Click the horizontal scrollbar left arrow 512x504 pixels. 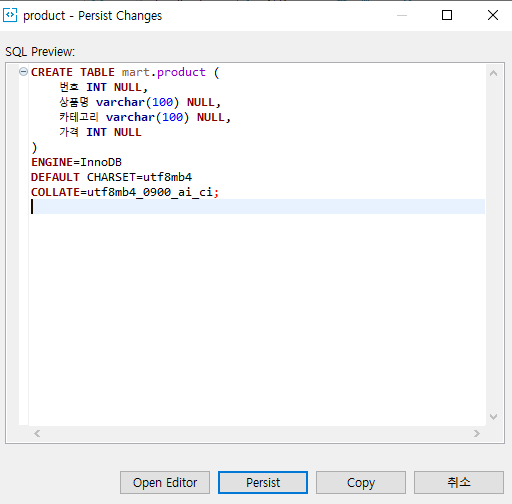pos(37,433)
